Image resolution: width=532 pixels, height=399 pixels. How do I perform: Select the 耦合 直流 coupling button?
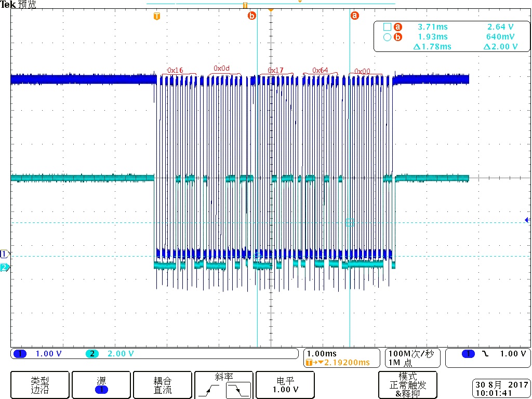click(162, 385)
